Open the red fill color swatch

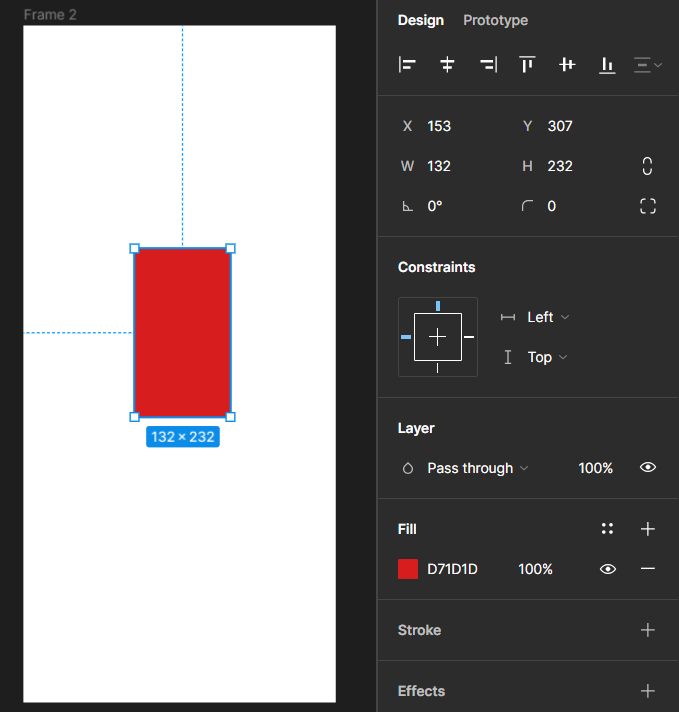(408, 569)
